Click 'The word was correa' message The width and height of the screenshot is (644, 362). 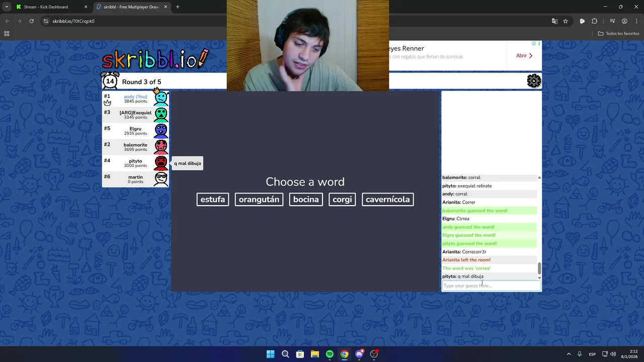tap(466, 268)
